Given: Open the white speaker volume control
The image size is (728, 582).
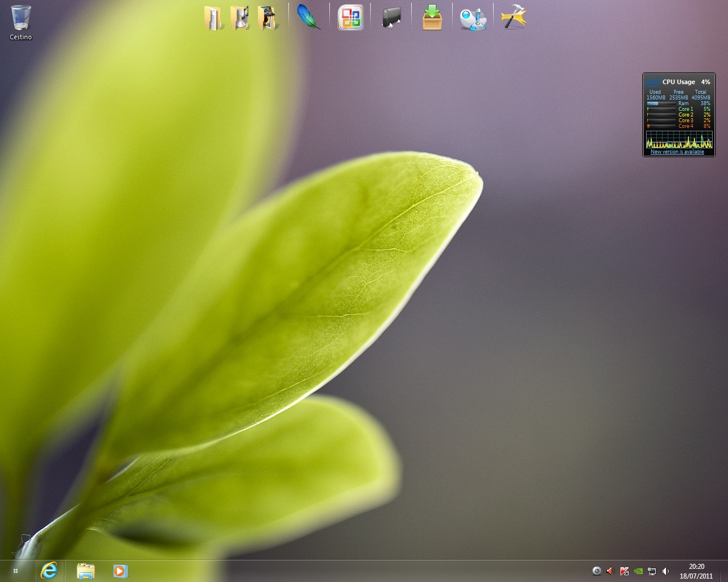Looking at the screenshot, I should pos(666,571).
